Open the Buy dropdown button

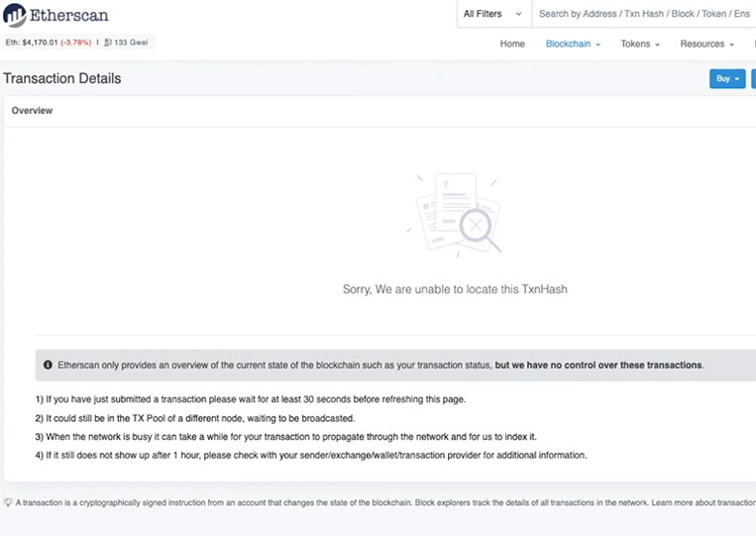[x=727, y=78]
